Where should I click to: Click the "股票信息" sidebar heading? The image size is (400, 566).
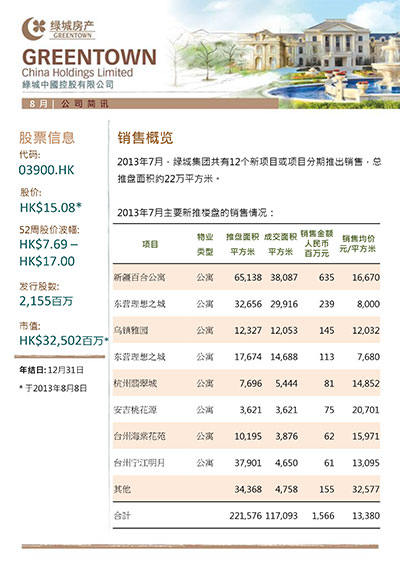(x=47, y=138)
